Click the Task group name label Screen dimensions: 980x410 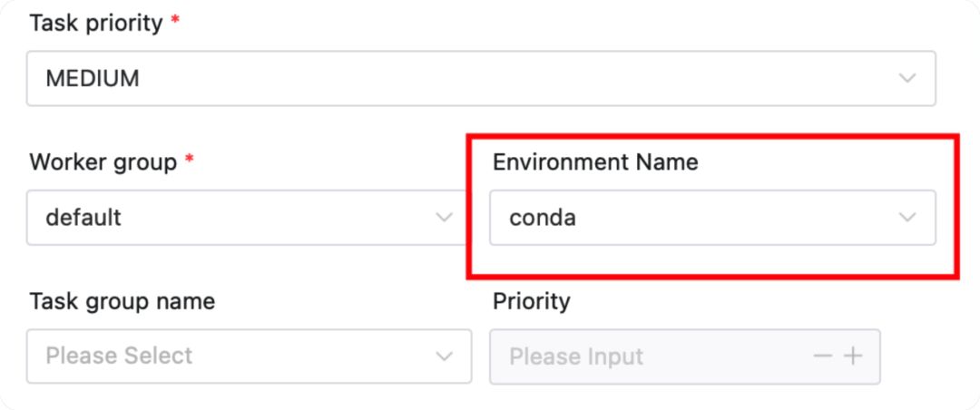coord(122,301)
